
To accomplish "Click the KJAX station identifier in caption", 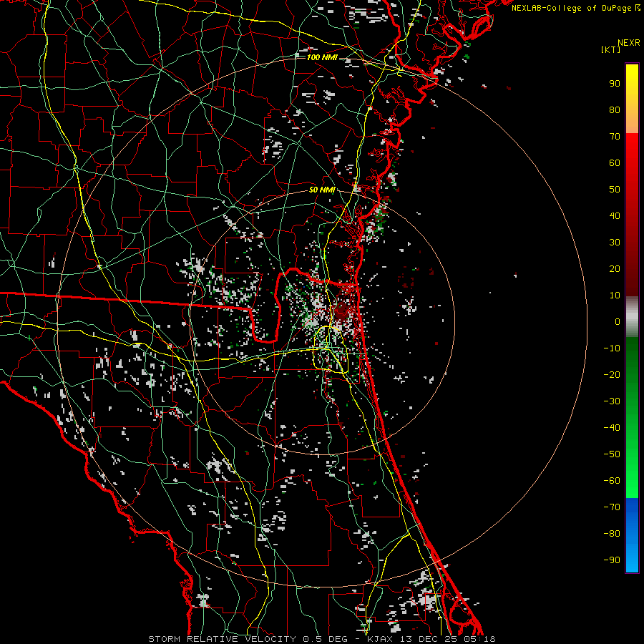I will click(381, 638).
